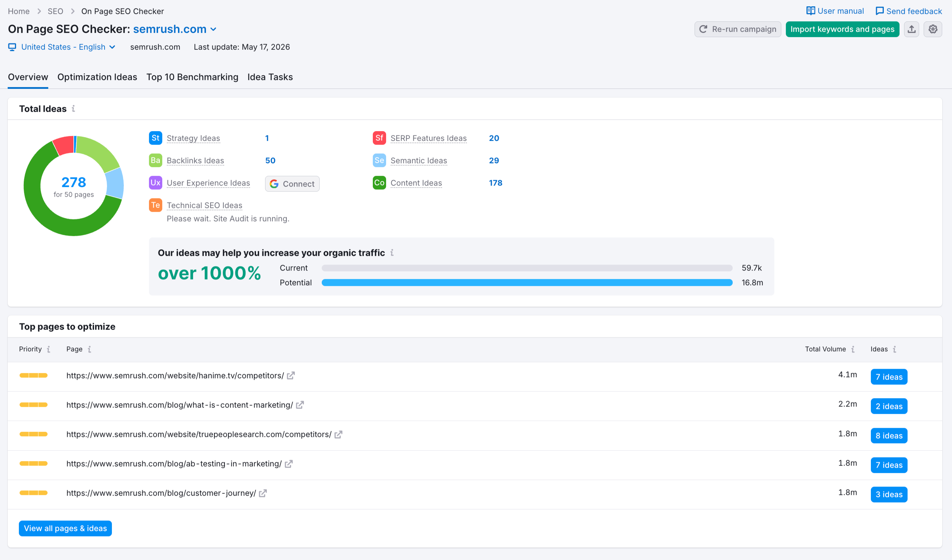Click the Semantic Ideas count 29
This screenshot has width=952, height=560.
tap(494, 160)
